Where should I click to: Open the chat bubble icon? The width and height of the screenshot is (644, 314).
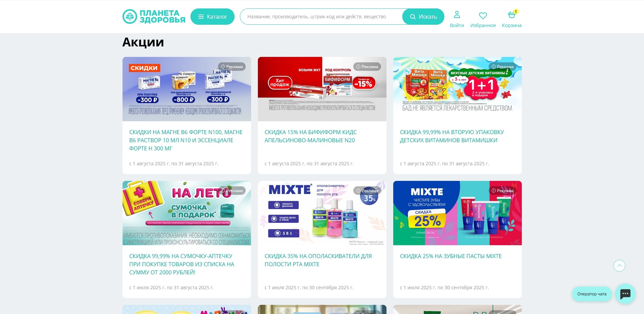[x=625, y=294]
